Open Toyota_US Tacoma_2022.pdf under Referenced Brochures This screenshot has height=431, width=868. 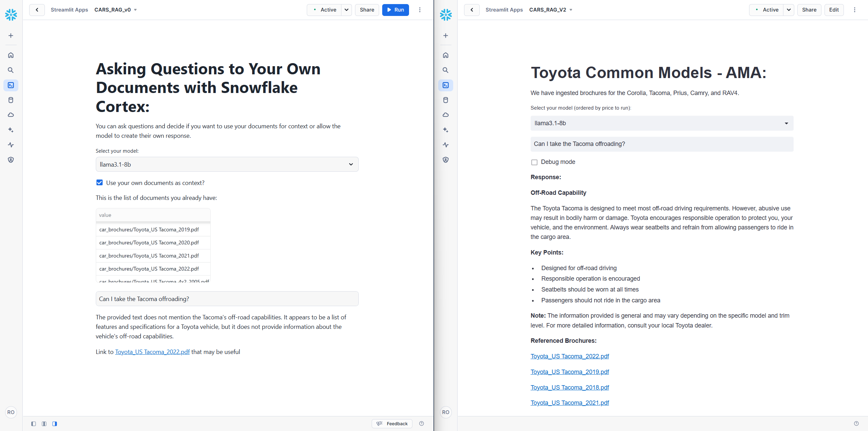[570, 356]
